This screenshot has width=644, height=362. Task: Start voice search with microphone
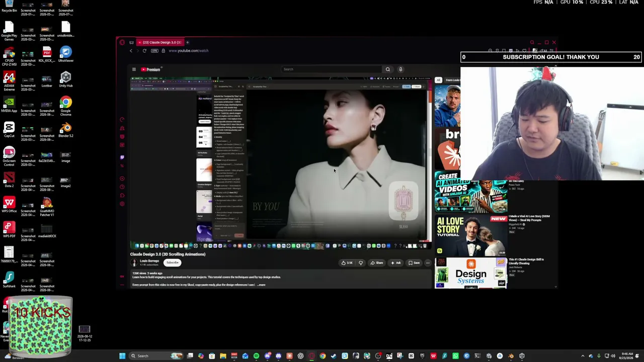click(400, 69)
